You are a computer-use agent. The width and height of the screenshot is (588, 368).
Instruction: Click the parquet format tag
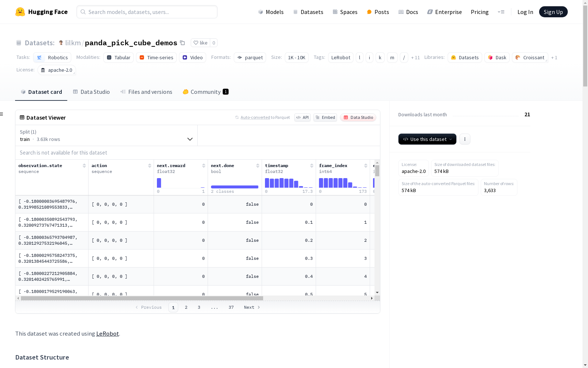(250, 57)
